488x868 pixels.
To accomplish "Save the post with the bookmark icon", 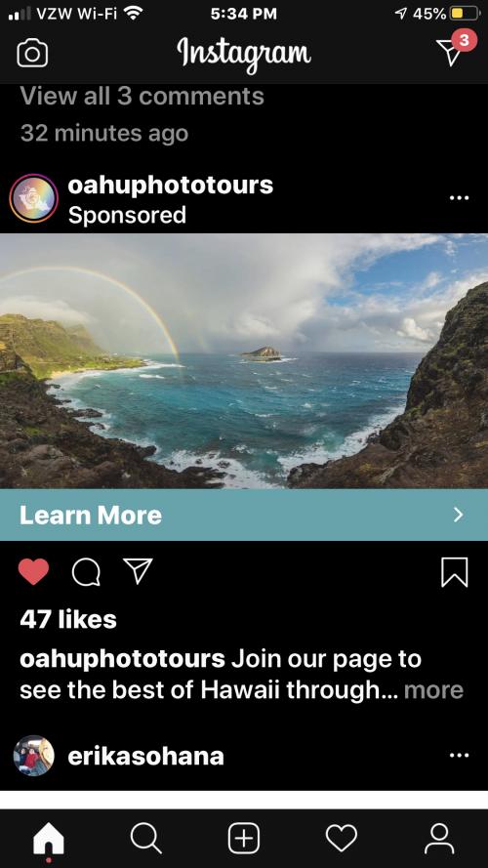I will coord(455,572).
